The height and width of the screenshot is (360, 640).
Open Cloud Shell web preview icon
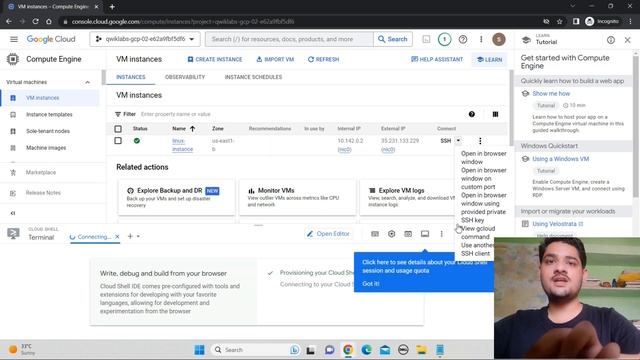[408, 234]
